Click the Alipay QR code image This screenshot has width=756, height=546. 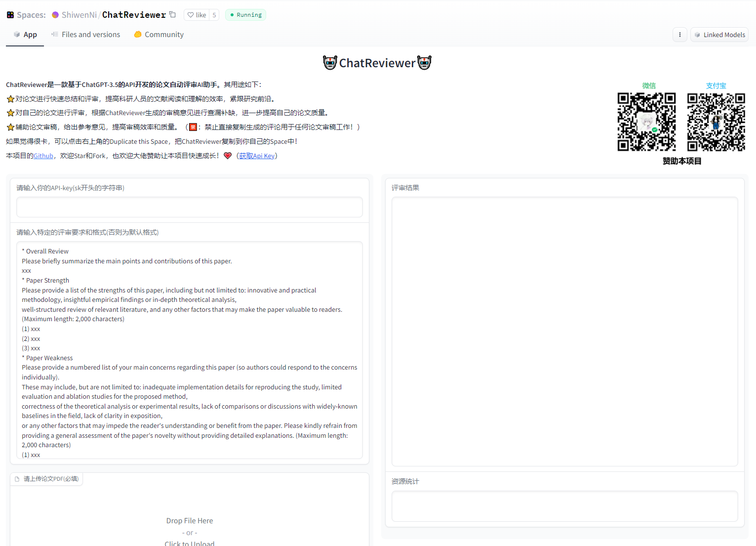(716, 122)
